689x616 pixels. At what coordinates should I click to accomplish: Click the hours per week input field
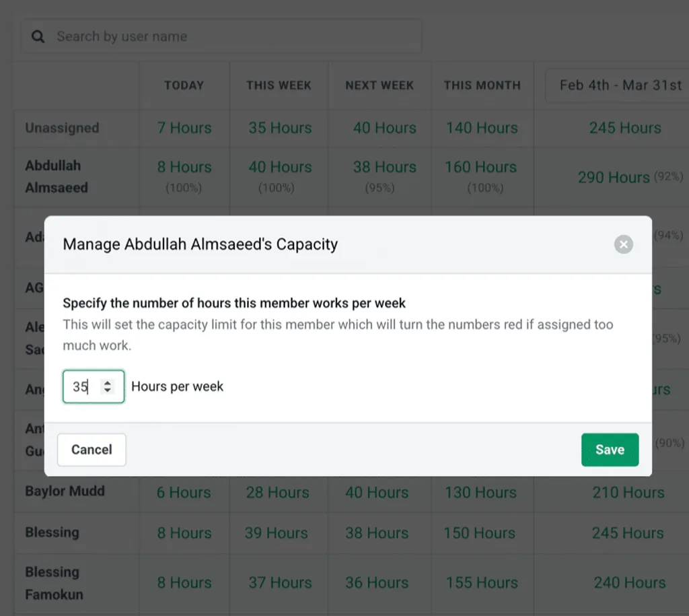tap(93, 386)
